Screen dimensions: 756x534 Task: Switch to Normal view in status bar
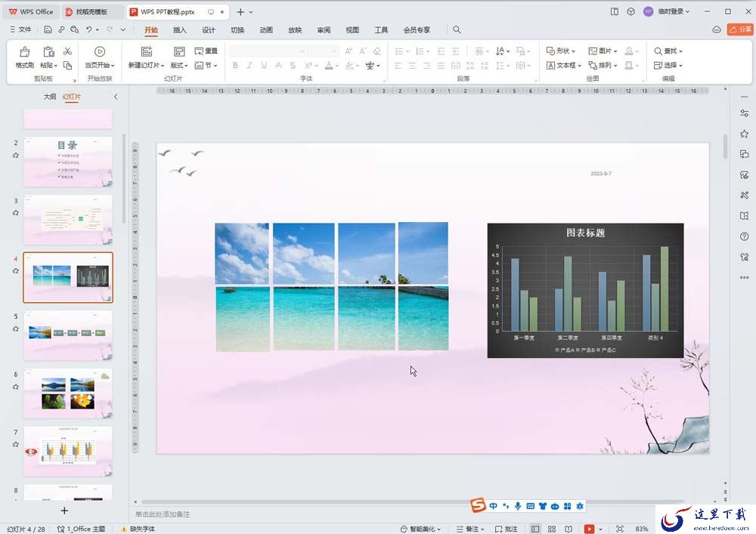pos(535,529)
